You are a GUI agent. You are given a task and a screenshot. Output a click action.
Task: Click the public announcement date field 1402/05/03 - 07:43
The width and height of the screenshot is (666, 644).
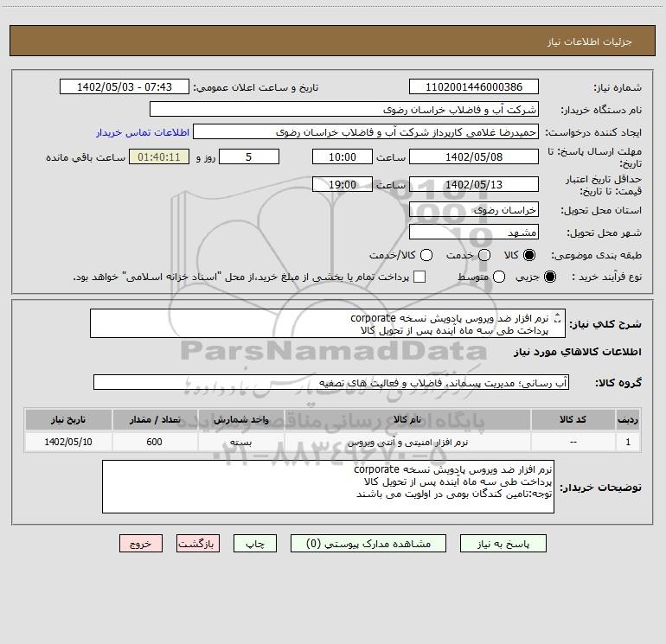pyautogui.click(x=125, y=86)
